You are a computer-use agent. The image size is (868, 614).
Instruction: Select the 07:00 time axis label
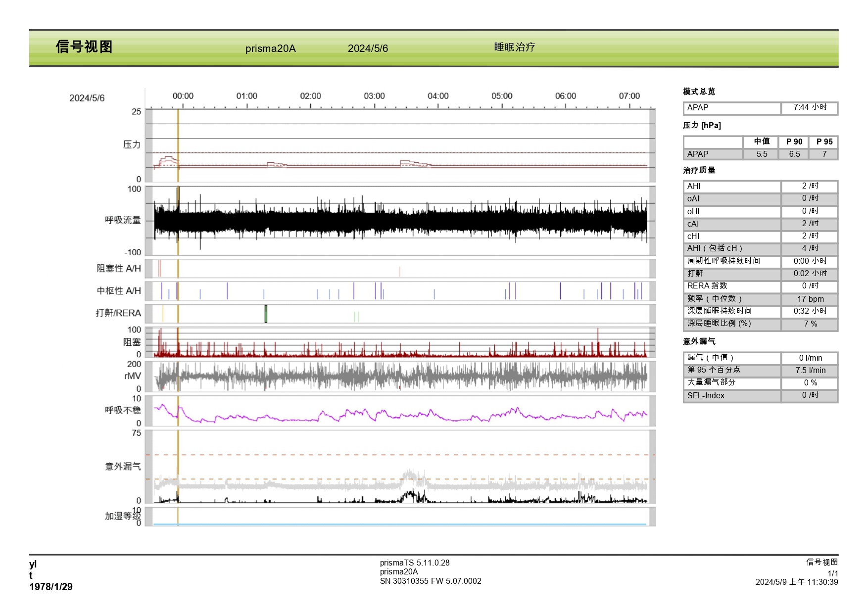629,96
